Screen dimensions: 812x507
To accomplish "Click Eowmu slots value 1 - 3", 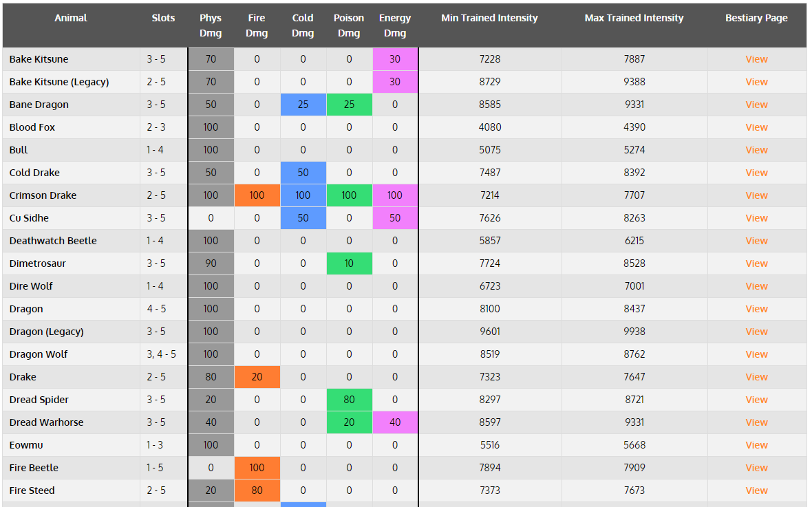I will 154,445.
